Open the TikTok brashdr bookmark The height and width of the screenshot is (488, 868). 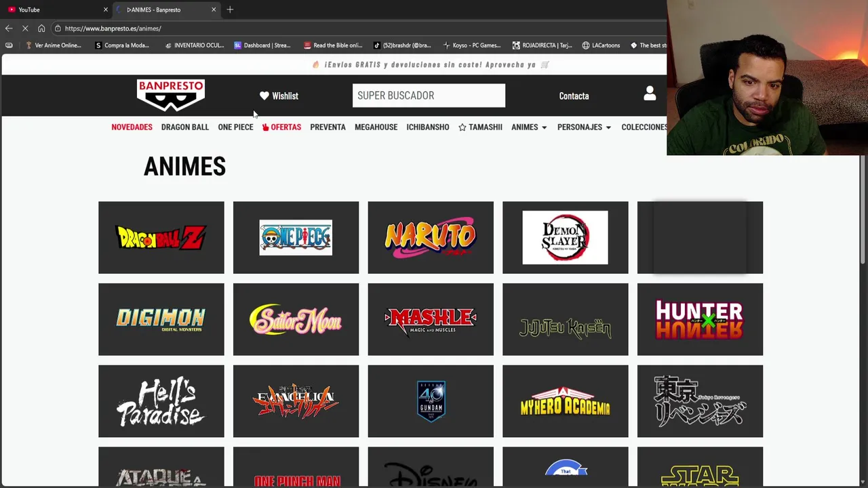tap(402, 45)
